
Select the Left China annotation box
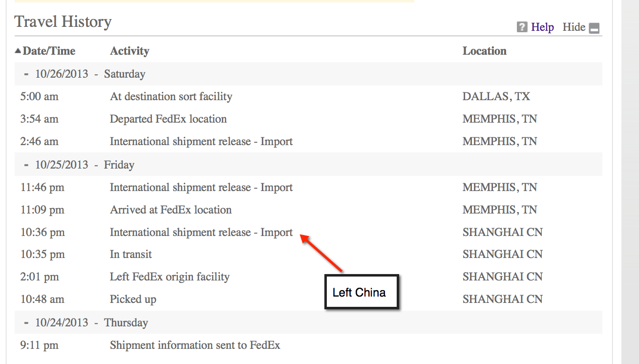(362, 292)
